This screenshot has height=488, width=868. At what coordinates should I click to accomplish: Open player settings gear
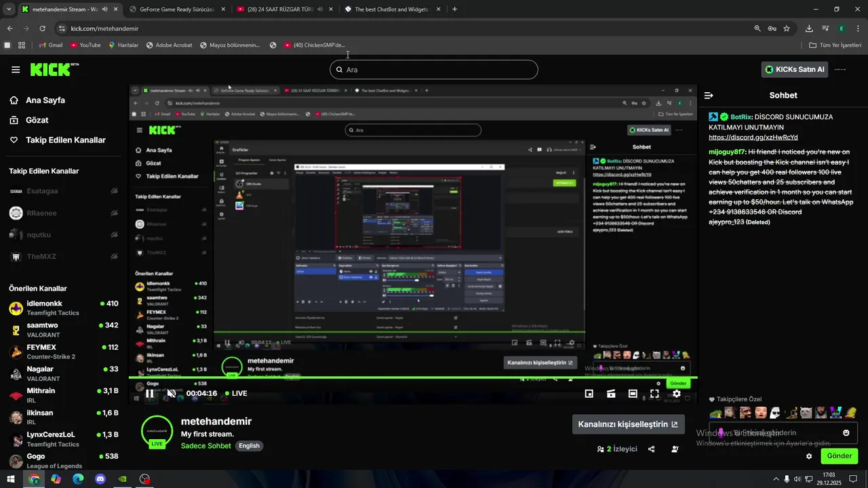676,393
